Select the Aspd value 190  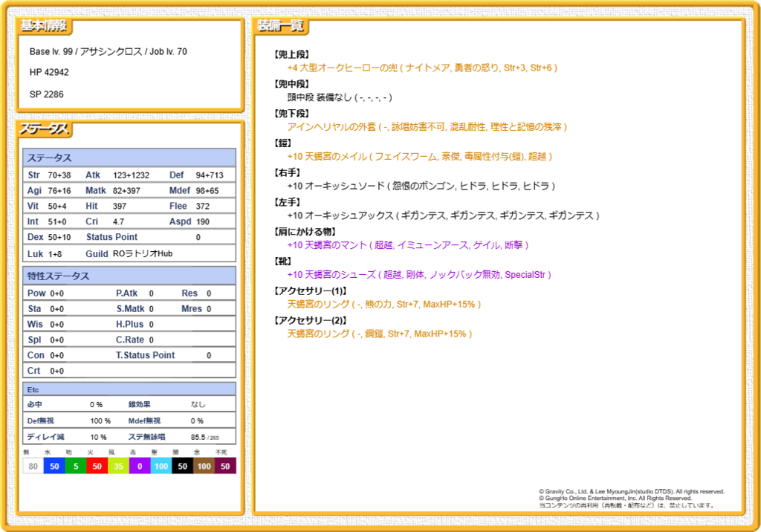pos(203,222)
